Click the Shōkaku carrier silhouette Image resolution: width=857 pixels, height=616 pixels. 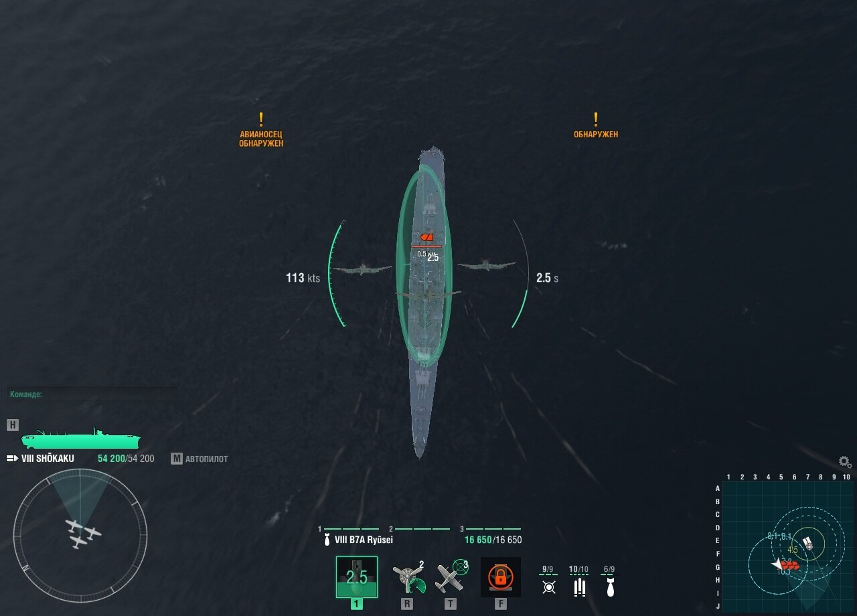tap(80, 440)
